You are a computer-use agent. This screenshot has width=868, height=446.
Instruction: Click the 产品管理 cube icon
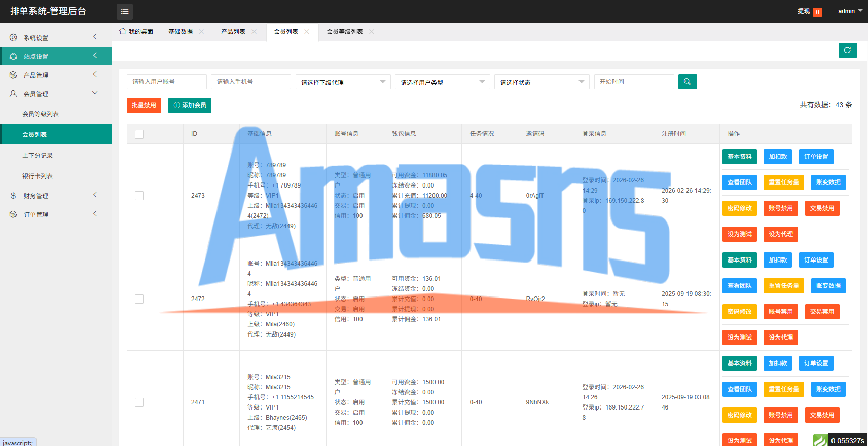[13, 75]
